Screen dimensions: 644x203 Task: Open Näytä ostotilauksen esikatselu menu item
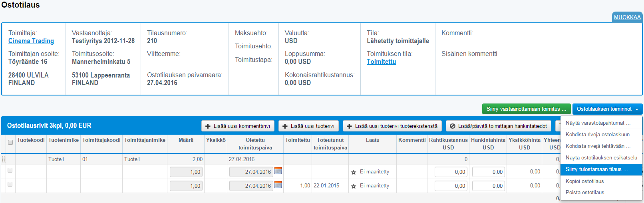click(601, 158)
